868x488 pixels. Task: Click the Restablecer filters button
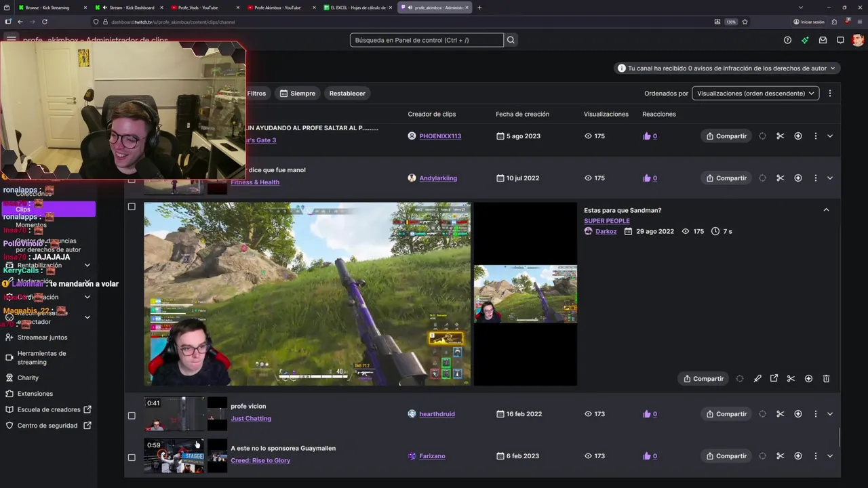tap(347, 94)
